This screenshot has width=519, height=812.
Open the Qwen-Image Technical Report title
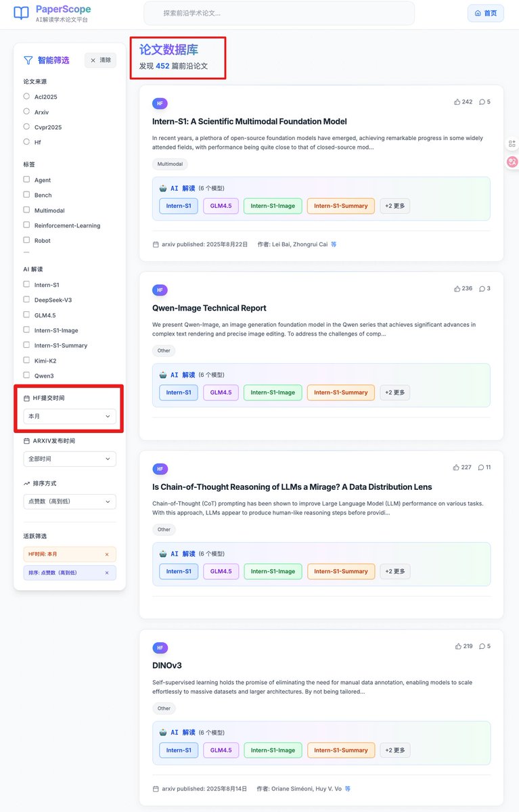[x=210, y=308]
